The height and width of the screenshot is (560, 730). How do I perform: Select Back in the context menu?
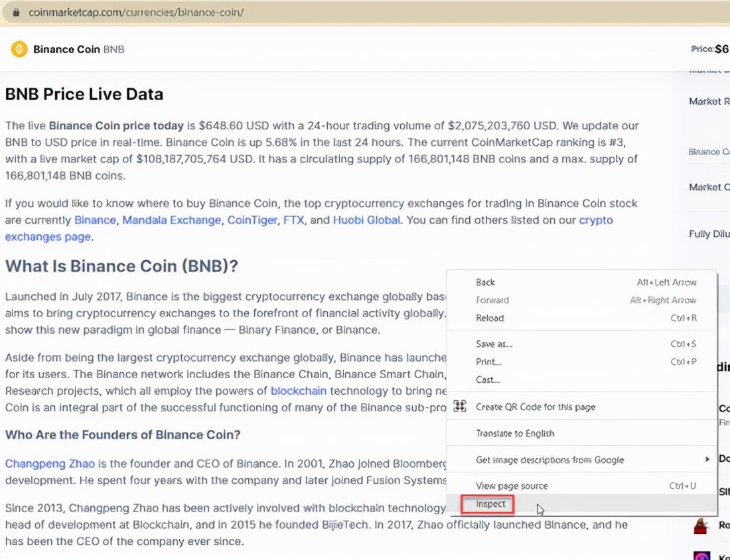(x=581, y=282)
